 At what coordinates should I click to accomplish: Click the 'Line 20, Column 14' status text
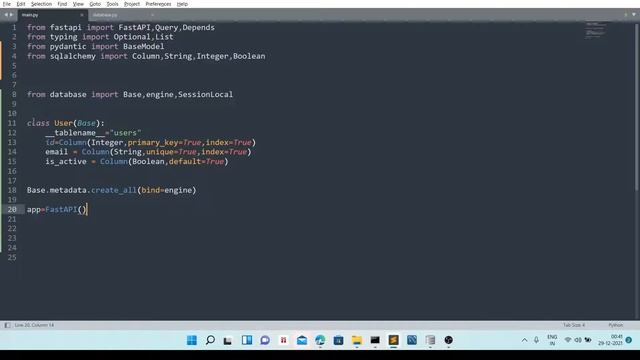34,325
